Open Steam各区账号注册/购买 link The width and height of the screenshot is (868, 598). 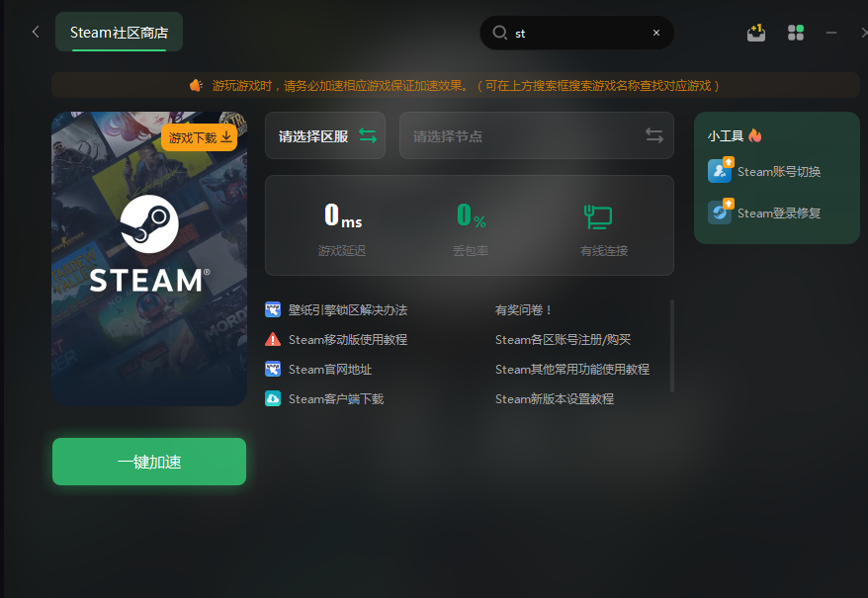pos(563,339)
